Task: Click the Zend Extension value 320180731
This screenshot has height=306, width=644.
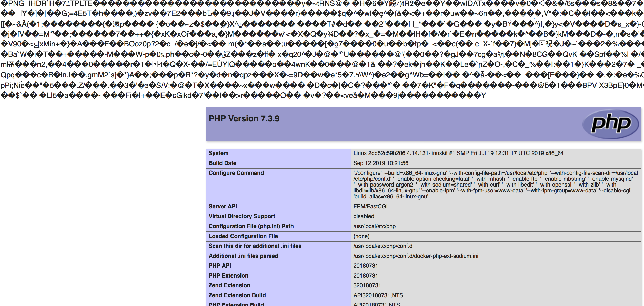Action: click(x=367, y=285)
